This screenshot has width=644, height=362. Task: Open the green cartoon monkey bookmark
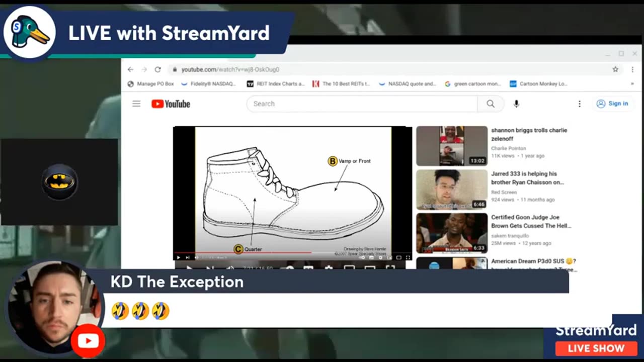click(473, 84)
